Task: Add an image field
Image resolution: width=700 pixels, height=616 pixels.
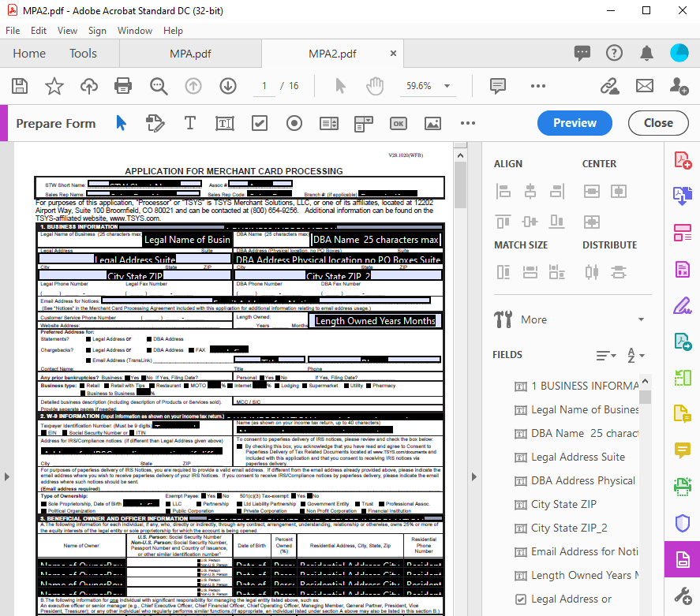Action: pyautogui.click(x=432, y=123)
